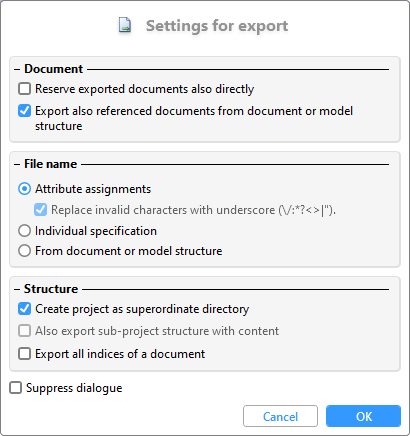Collapse File name section using its dash marker
The image size is (410, 436).
[17, 164]
